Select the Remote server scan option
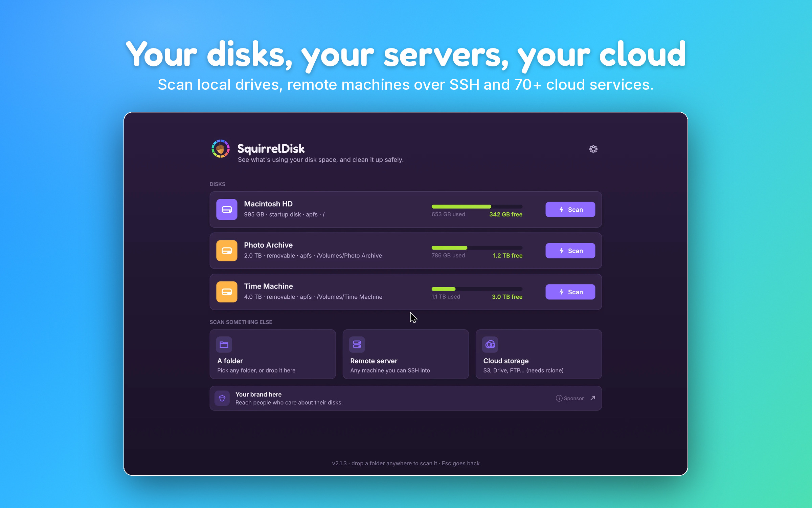Screen dimensions: 812x508 pos(406,354)
